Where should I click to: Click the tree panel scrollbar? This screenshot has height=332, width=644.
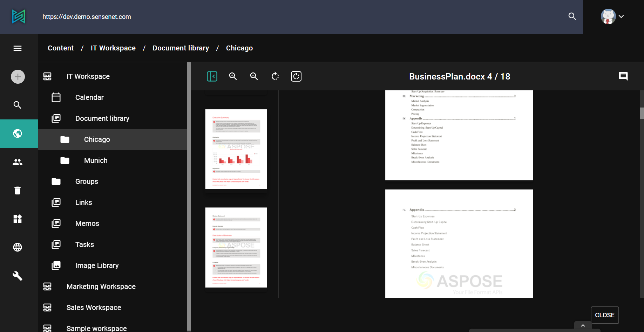point(189,196)
